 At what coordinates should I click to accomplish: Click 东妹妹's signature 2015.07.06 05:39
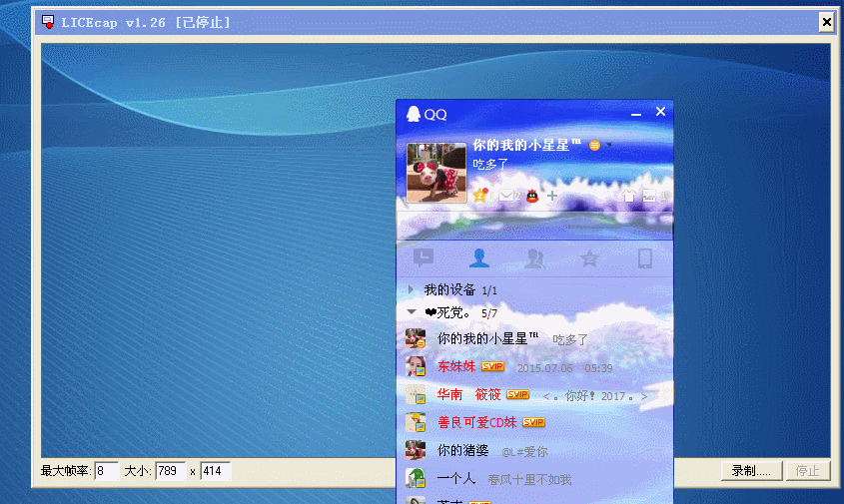[564, 368]
